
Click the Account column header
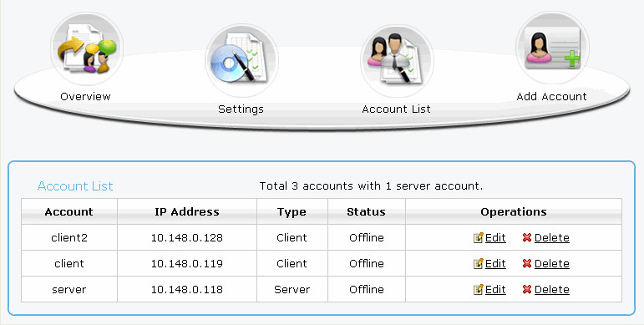tap(69, 211)
